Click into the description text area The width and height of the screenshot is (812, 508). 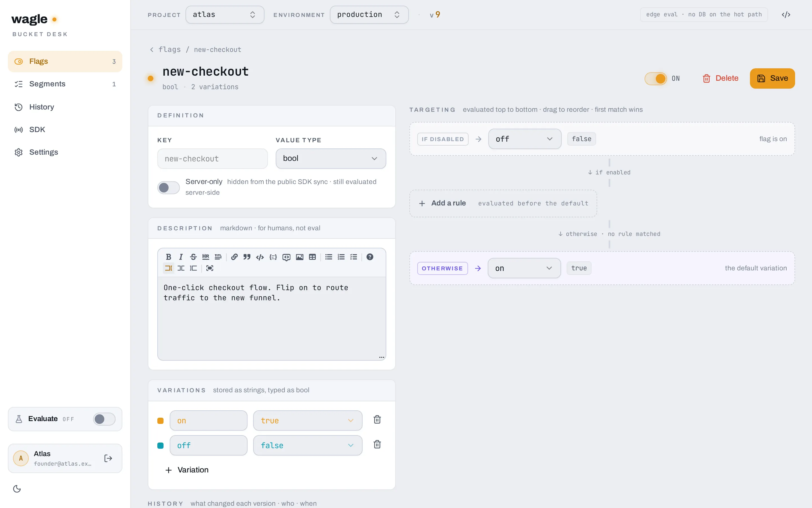272,319
